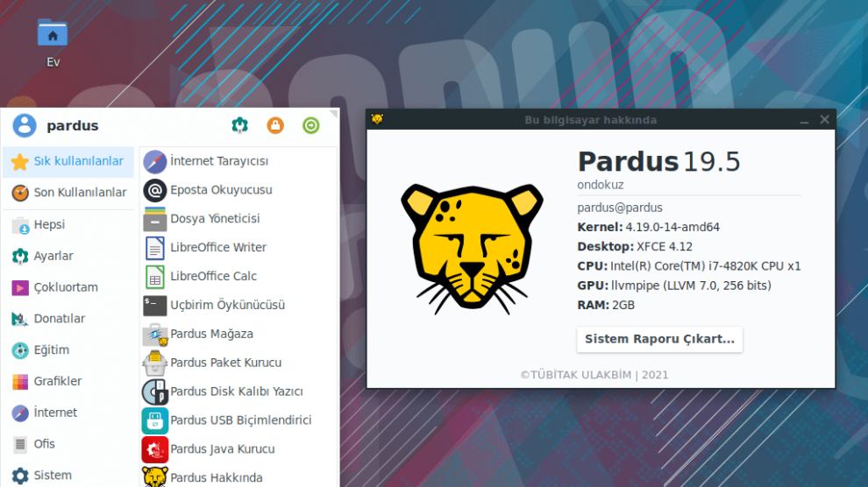Viewport: 868px width, 487px height.
Task: Launch Pardus Disk Kalıbı Yazıcı icon
Action: [x=154, y=392]
